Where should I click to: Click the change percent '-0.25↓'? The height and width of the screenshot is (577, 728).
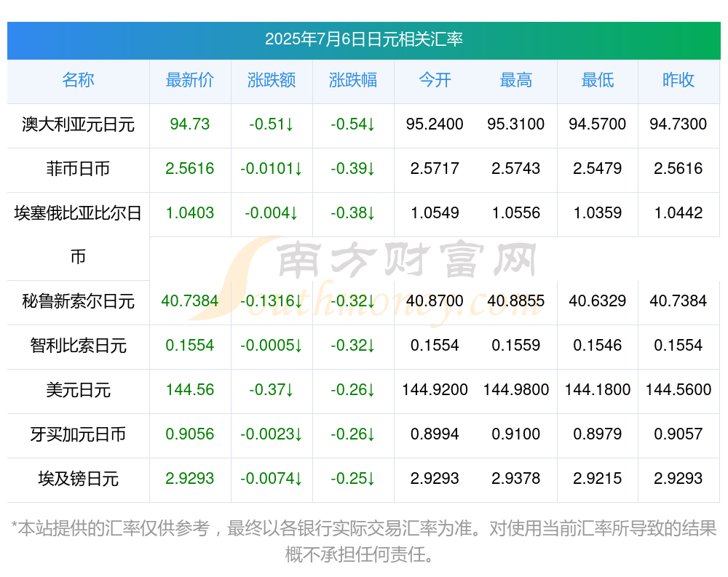(x=353, y=478)
